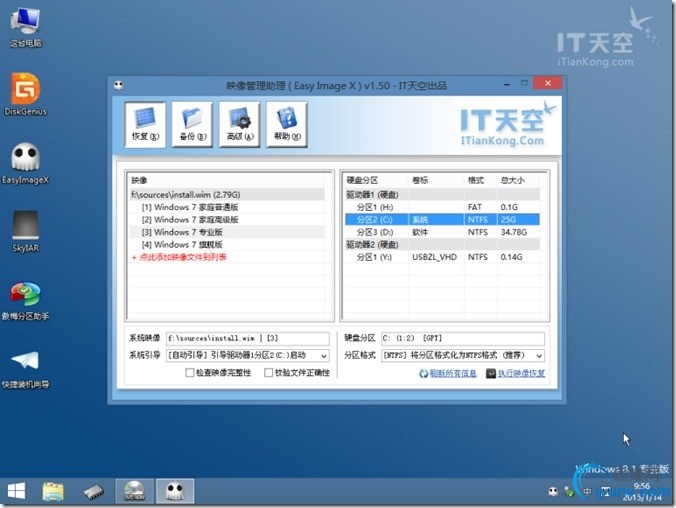Select [2] Windows 7 家庭高级版
This screenshot has width=676, height=508.
click(x=227, y=220)
